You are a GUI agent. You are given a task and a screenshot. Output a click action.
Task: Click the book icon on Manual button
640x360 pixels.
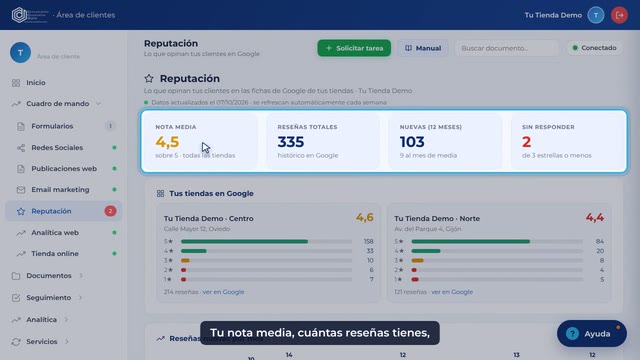pyautogui.click(x=408, y=48)
